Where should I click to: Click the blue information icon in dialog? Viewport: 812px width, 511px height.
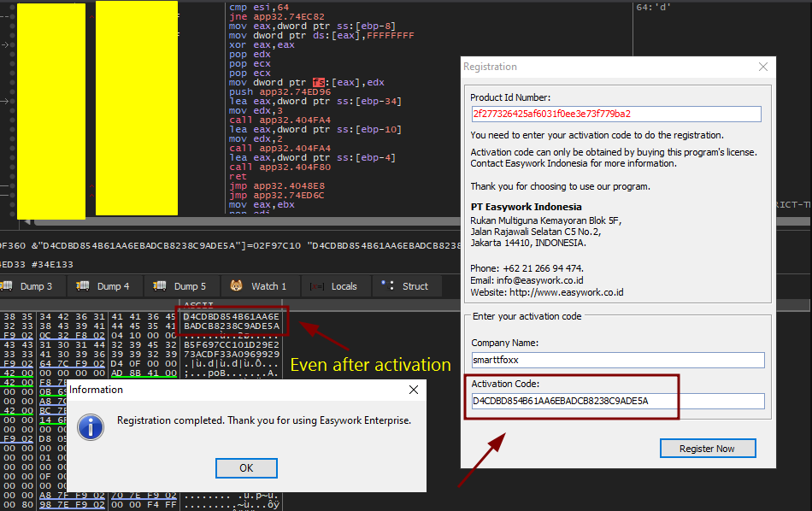[91, 427]
